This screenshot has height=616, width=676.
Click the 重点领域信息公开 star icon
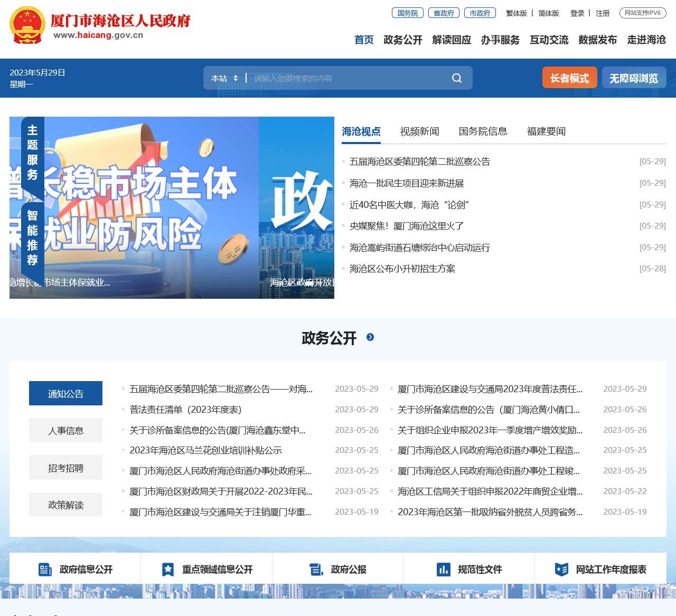[x=168, y=569]
